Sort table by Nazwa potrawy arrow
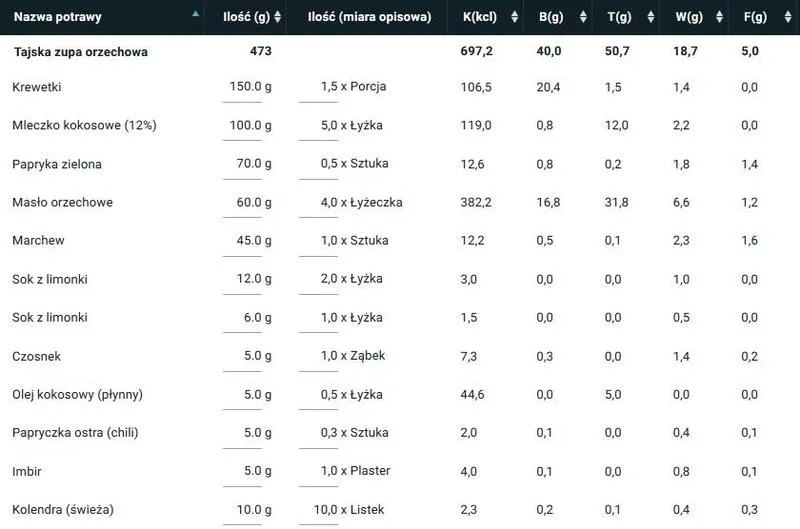 (194, 16)
